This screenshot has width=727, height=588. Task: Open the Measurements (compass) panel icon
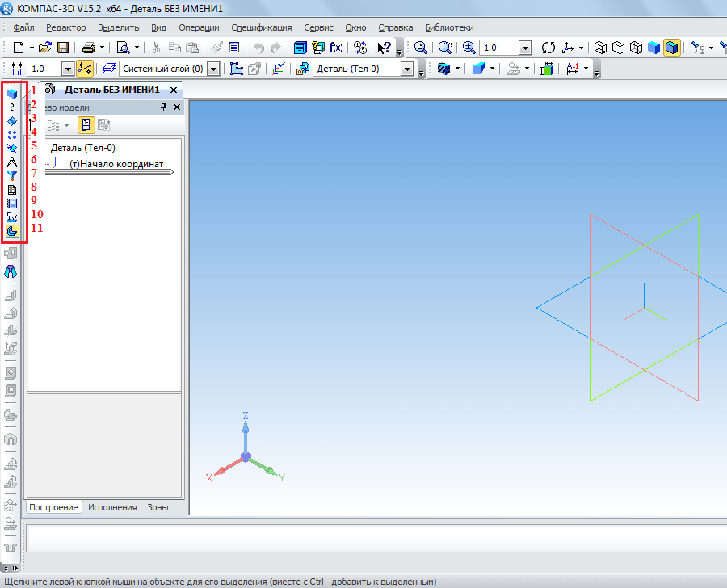point(12,162)
